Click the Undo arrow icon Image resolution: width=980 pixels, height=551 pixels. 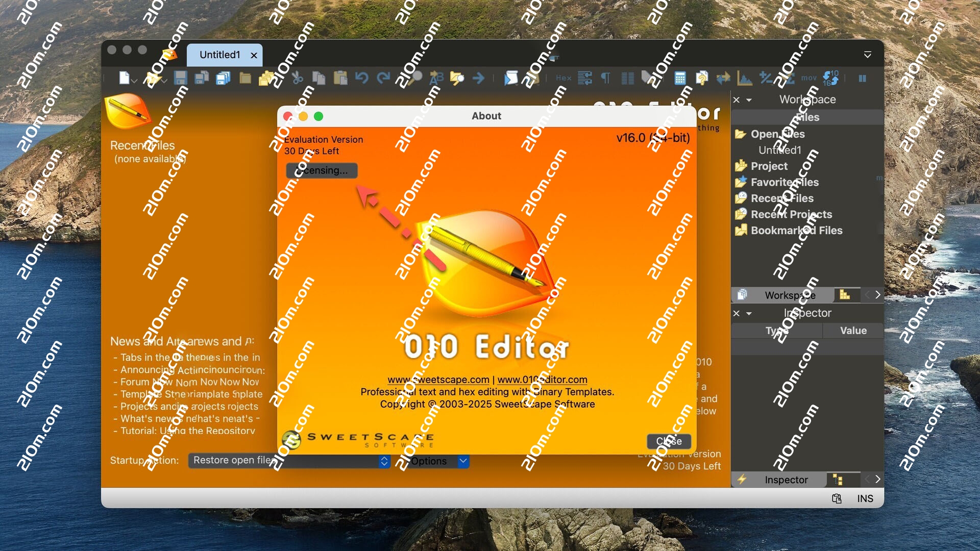pyautogui.click(x=361, y=78)
